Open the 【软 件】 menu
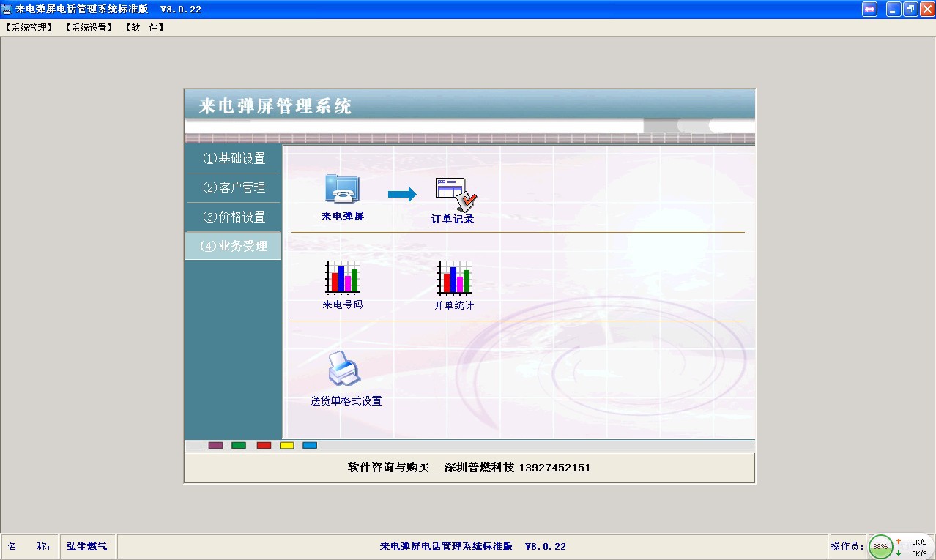Viewport: 936px width, 560px height. tap(144, 28)
